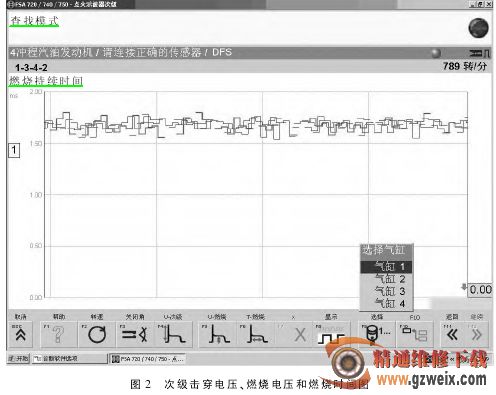Click the F10 connection layout icon
This screenshot has height=395, width=496.
click(415, 334)
